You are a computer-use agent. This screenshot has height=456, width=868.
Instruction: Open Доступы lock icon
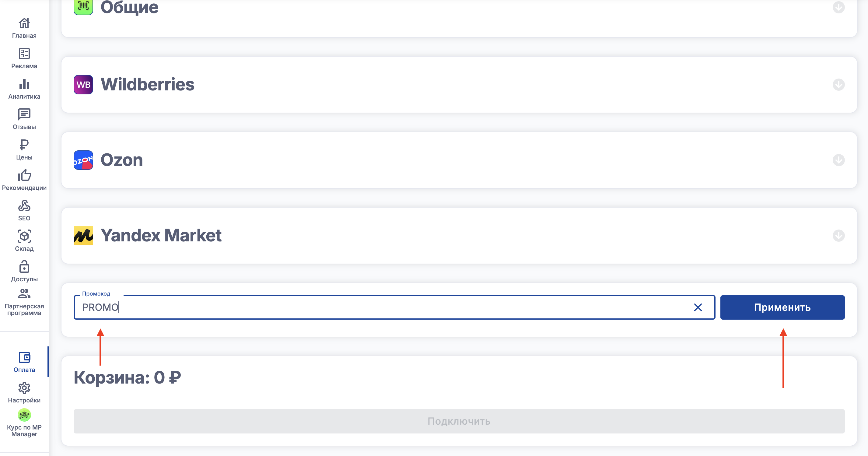point(24,267)
